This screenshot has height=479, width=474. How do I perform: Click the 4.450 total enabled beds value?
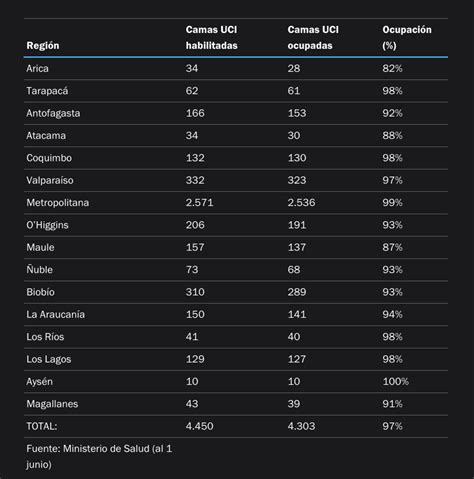pos(199,426)
